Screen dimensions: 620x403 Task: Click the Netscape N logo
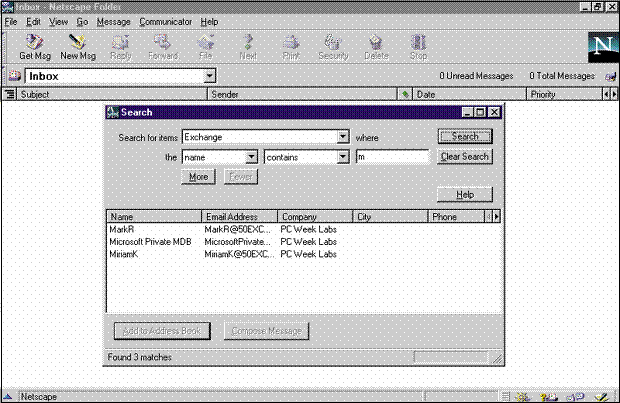coord(603,47)
